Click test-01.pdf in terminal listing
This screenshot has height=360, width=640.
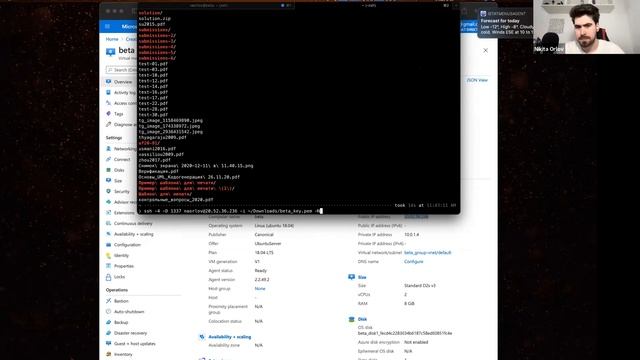[x=153, y=64]
